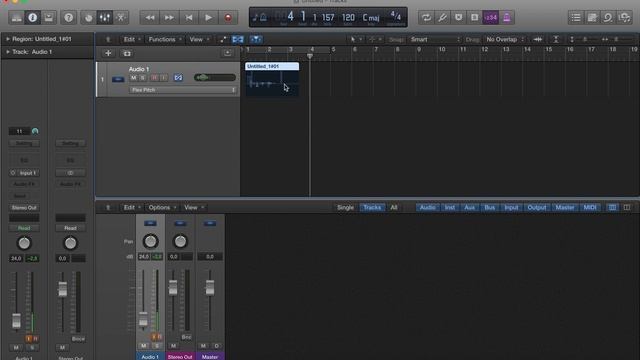Toggle Show Automation button in tracks header
This screenshot has width=640, height=360.
pos(223,39)
